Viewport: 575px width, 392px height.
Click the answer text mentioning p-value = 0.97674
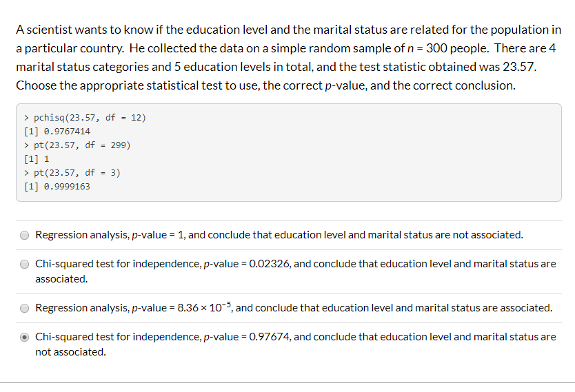click(296, 344)
